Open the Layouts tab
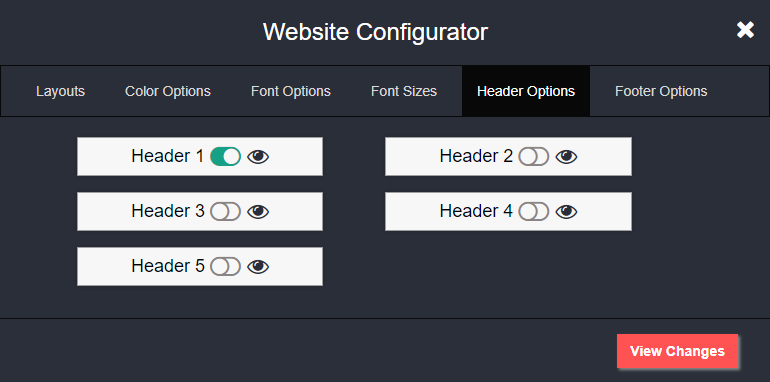Screen dimensions: 770x382 [x=60, y=91]
